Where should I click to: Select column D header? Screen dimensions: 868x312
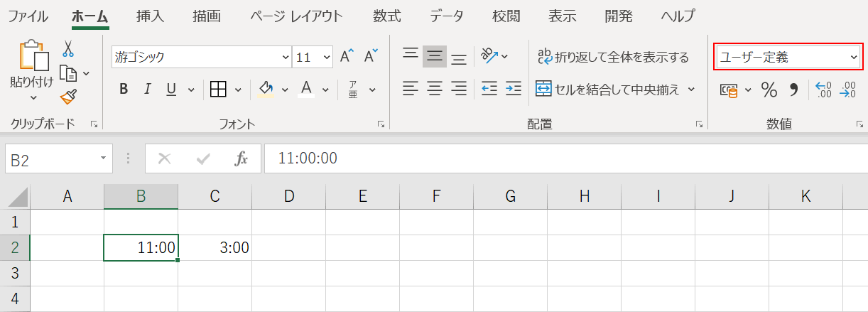click(x=288, y=197)
